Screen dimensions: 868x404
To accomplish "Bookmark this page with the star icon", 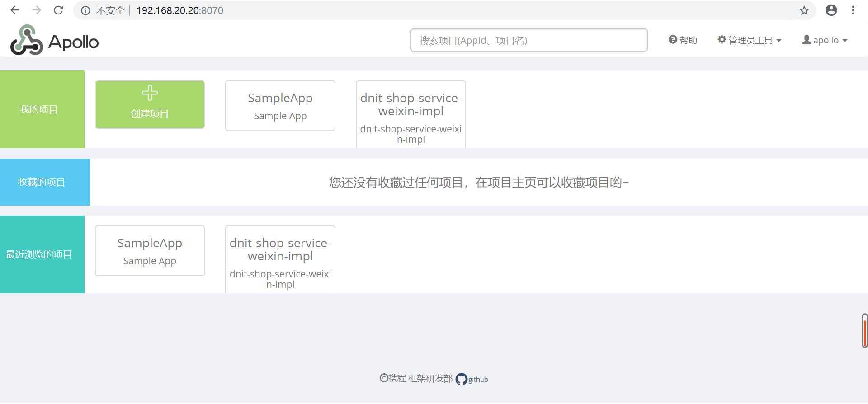I will pos(804,10).
